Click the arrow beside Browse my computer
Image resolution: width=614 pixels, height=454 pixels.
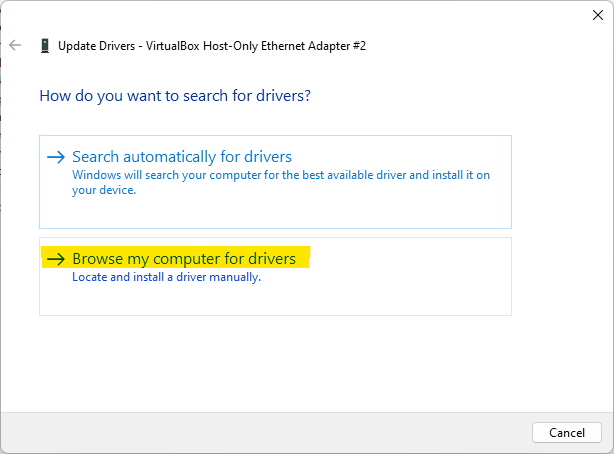pyautogui.click(x=56, y=259)
